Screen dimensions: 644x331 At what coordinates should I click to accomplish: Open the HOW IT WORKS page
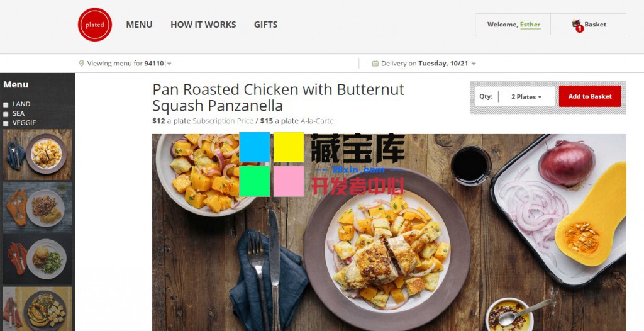[203, 25]
